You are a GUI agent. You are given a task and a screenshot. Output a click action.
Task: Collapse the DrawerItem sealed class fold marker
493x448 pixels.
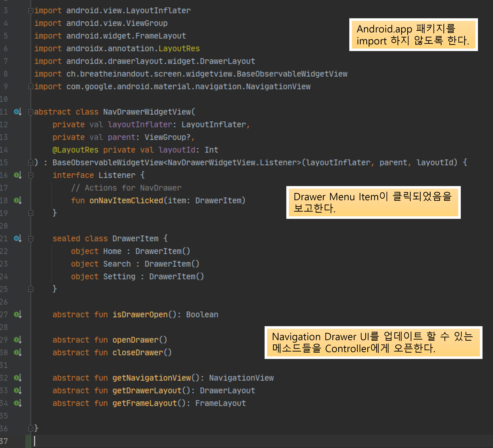(x=31, y=239)
